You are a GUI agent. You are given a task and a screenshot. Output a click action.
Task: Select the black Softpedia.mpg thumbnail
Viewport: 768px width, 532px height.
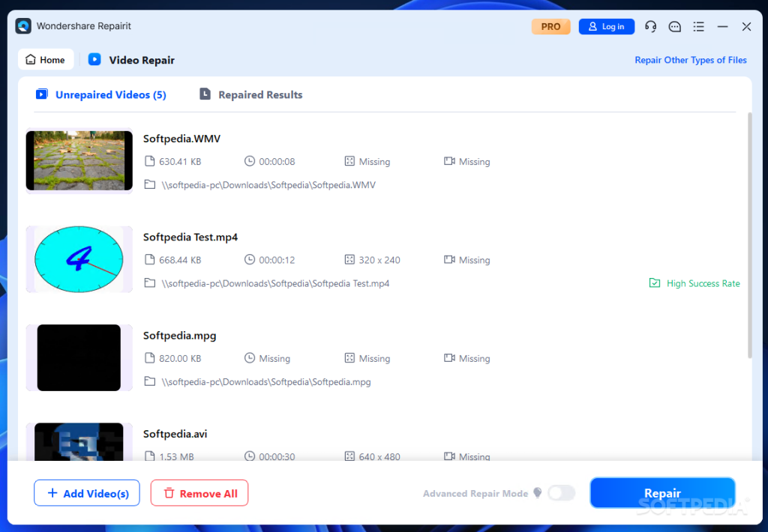tap(79, 357)
